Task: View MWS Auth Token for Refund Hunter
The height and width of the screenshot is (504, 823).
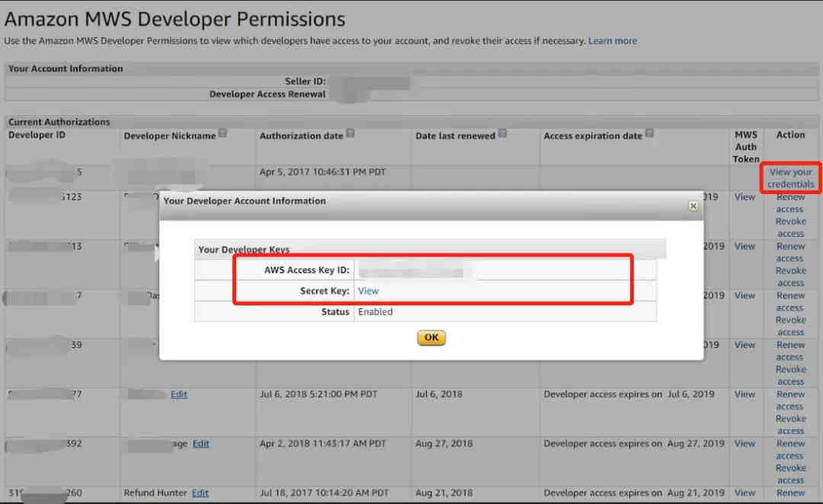Action: (x=745, y=493)
